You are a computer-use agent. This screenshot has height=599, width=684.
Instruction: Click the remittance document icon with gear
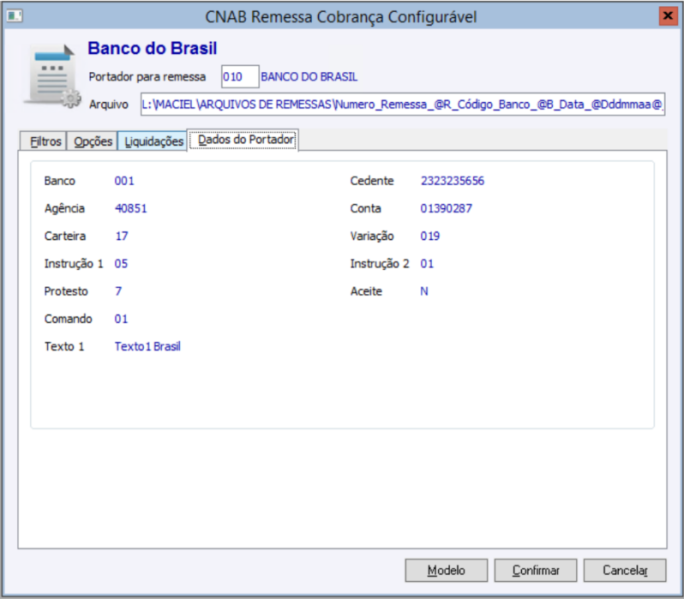coord(52,76)
